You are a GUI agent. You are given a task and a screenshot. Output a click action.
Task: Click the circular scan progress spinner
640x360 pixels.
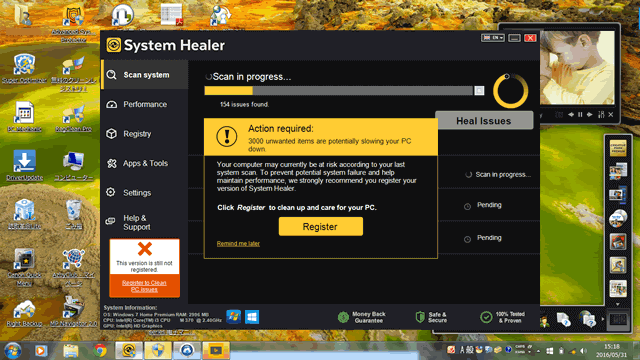[x=510, y=91]
